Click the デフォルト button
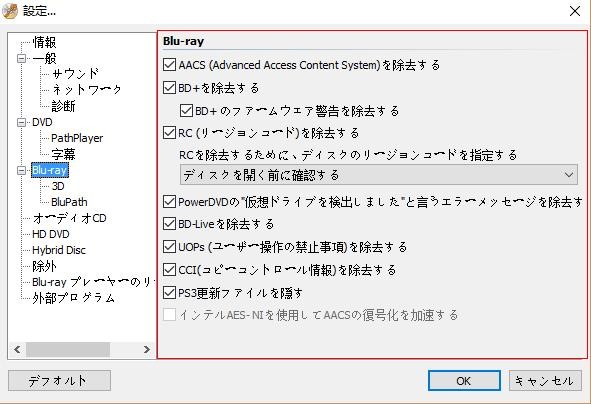 coord(59,381)
